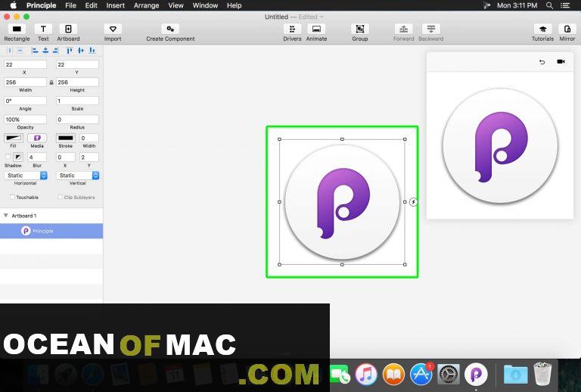581x392 pixels.
Task: Enable the Shadow checkbox
Action: [x=8, y=157]
